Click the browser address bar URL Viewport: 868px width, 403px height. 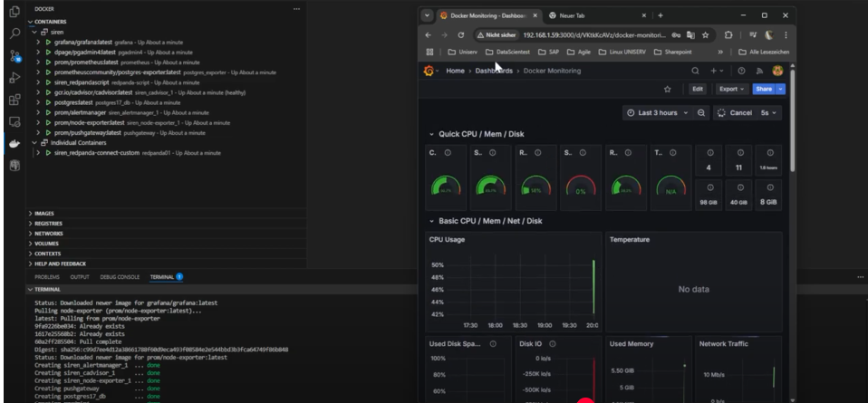click(587, 34)
